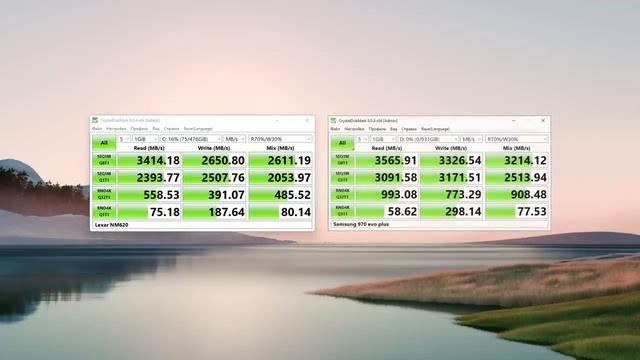This screenshot has width=640, height=360.
Task: Start RND4K Q32T1 test in Lexar NM620 window
Action: coord(104,194)
